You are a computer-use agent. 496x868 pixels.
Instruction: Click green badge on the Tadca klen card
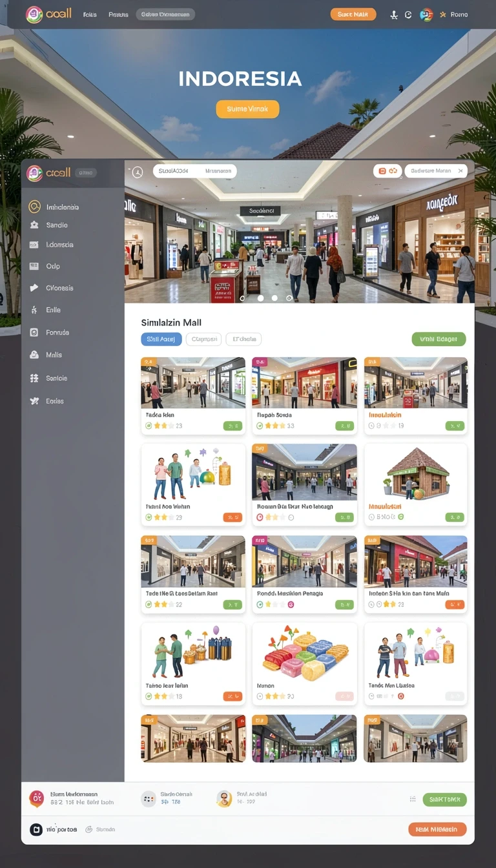point(232,426)
